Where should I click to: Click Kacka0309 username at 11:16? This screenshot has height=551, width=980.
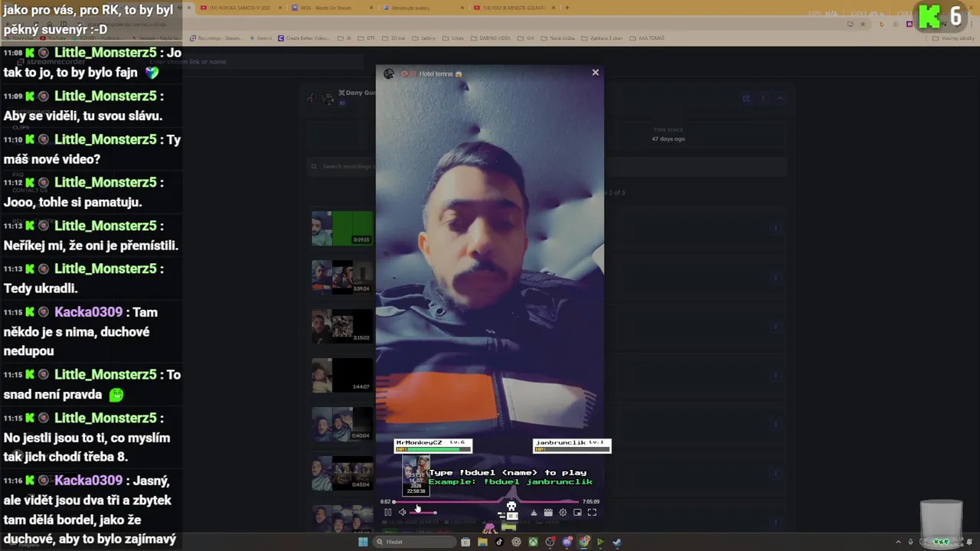[x=89, y=481]
